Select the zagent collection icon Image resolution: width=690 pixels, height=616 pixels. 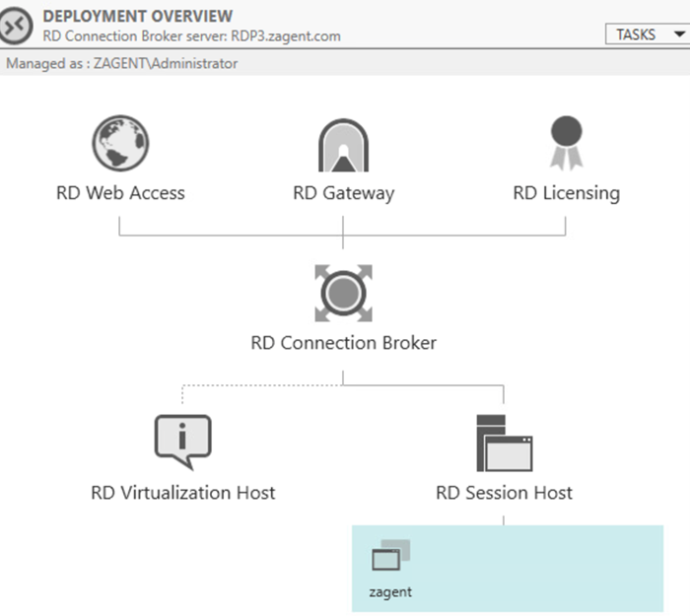point(390,556)
